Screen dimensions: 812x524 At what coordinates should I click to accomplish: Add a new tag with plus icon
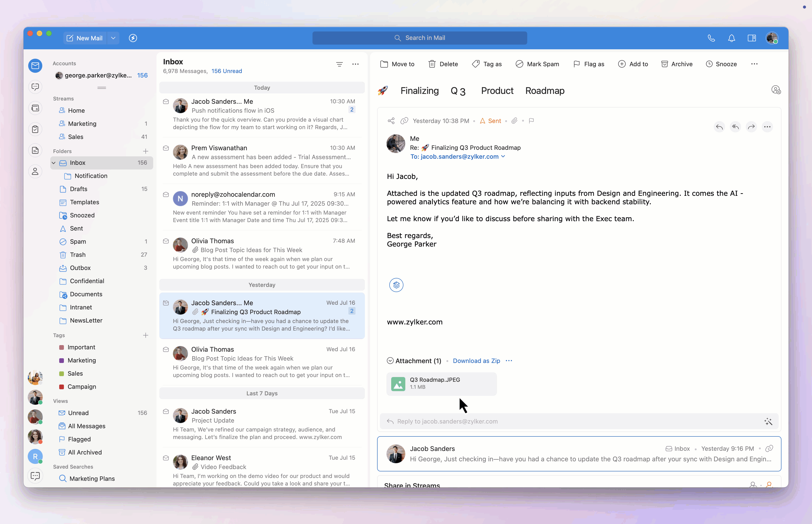pos(145,335)
